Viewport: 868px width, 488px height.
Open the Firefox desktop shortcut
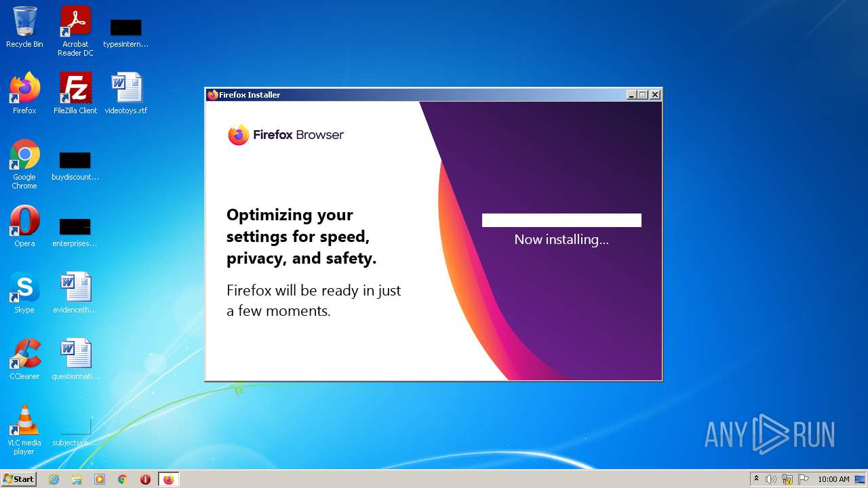tap(24, 93)
